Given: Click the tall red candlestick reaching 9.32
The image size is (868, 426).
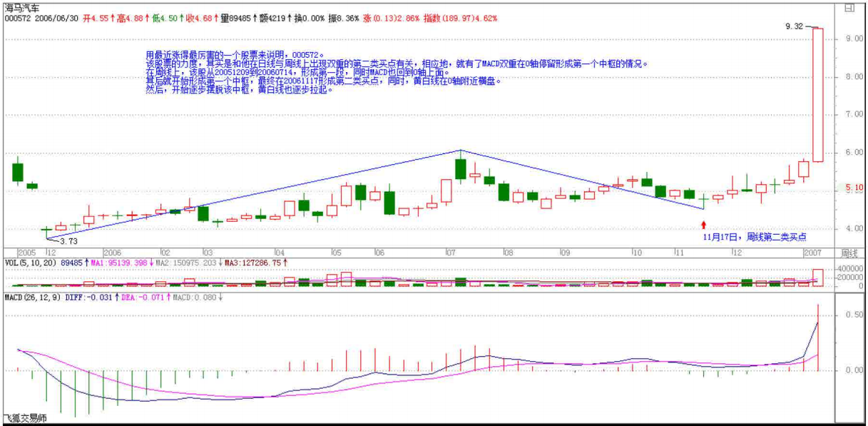Looking at the screenshot, I should click(818, 94).
